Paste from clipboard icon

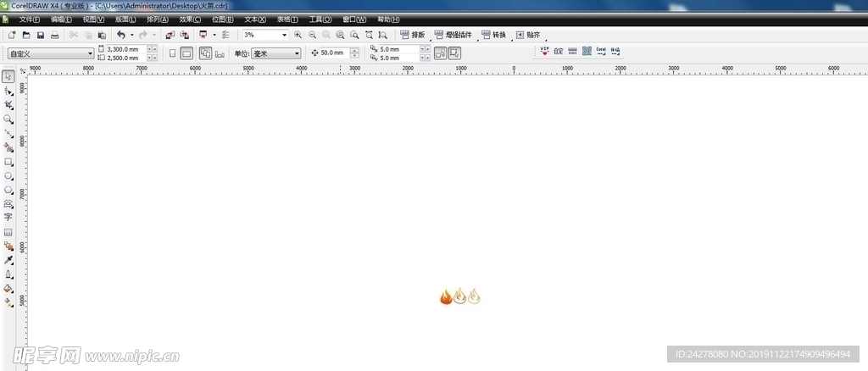coord(102,35)
